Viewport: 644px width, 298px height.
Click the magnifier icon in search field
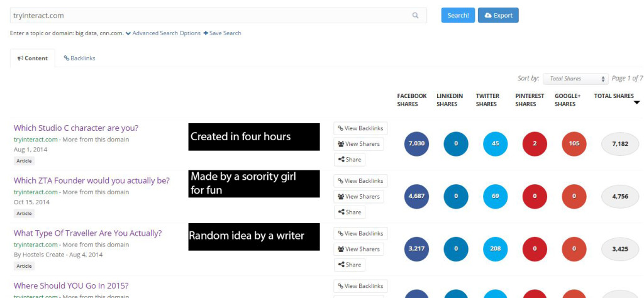(x=416, y=16)
